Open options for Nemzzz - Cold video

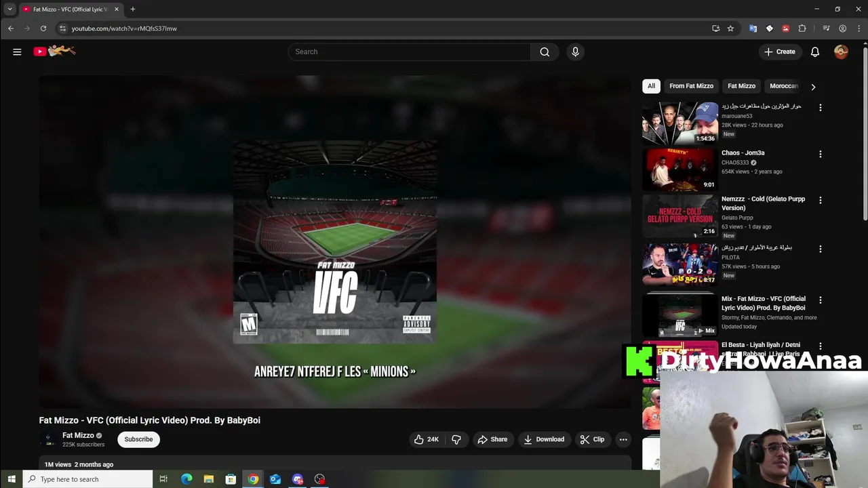(x=820, y=201)
